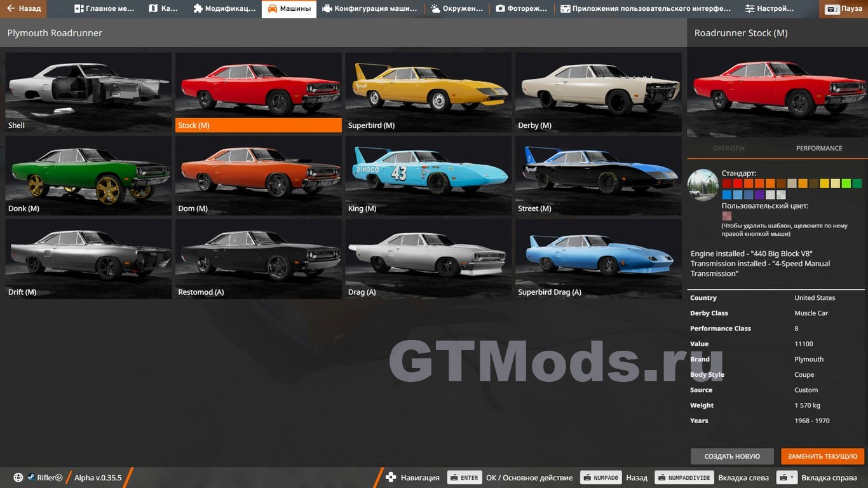Click СОЗДАТЬ НОВУЮ button
Image resolution: width=868 pixels, height=488 pixels.
(732, 456)
